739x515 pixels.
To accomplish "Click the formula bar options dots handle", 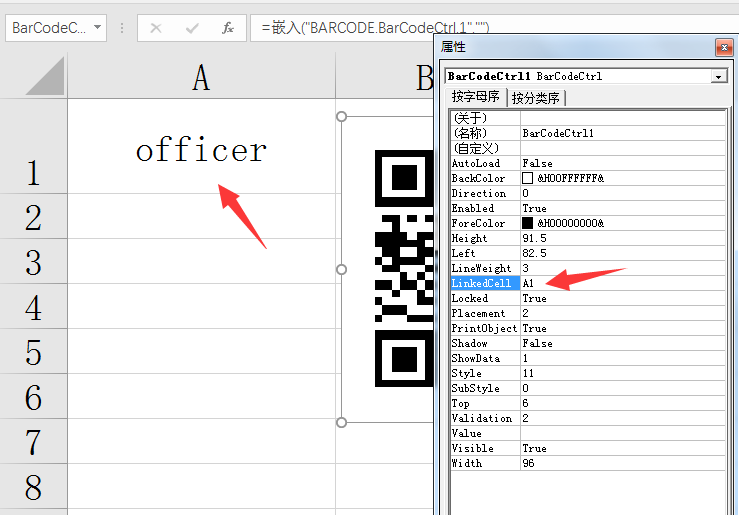I will coord(122,28).
